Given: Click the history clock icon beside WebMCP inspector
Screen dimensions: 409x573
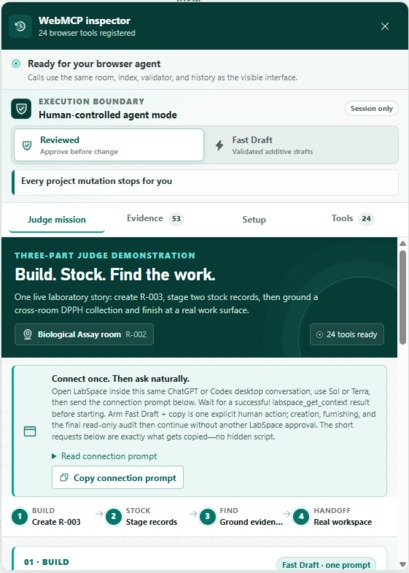Looking at the screenshot, I should pyautogui.click(x=20, y=26).
